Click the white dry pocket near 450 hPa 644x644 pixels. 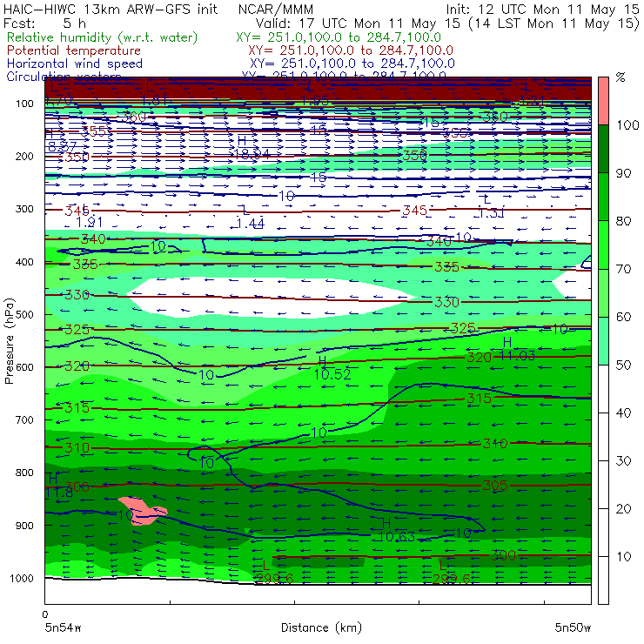click(271, 297)
